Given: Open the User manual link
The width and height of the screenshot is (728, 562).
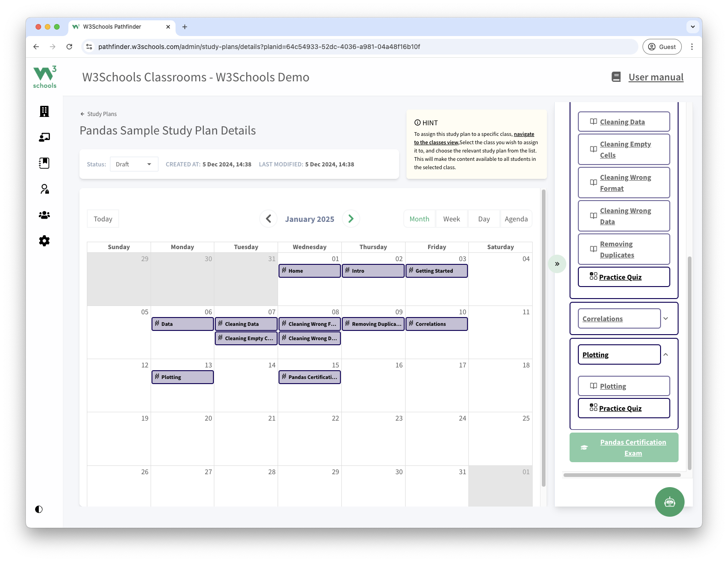Looking at the screenshot, I should [655, 77].
